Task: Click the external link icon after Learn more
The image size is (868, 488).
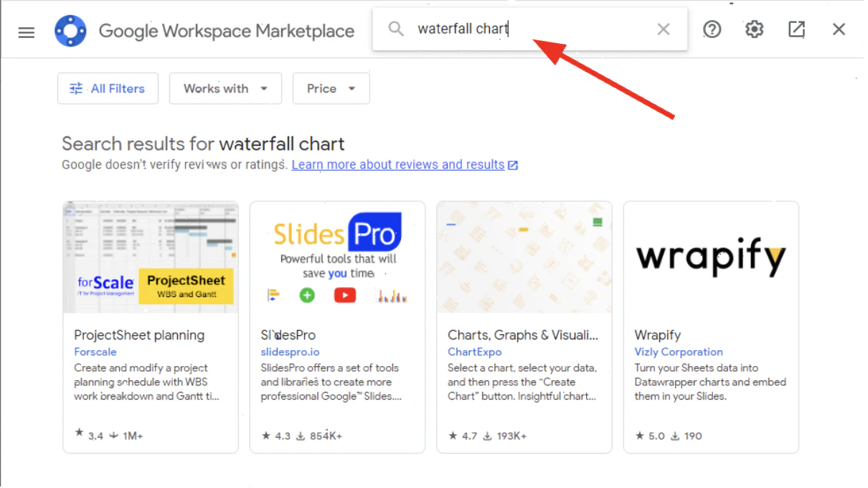Action: tap(513, 165)
